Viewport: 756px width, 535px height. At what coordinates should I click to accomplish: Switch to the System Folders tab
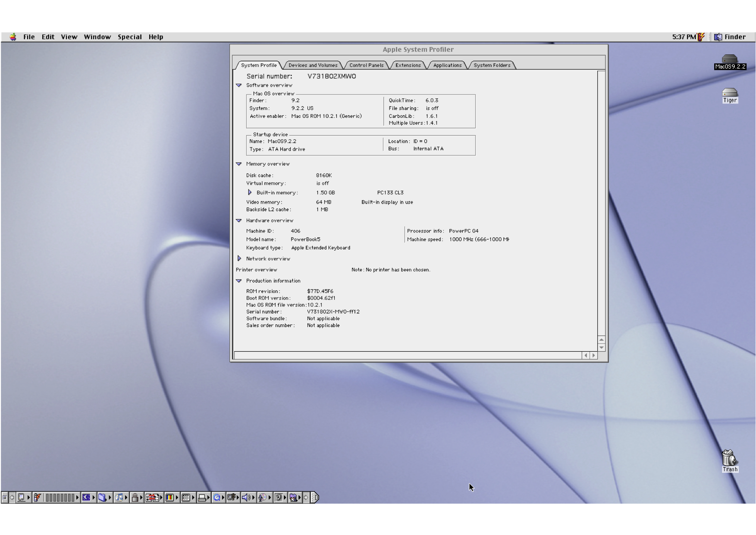tap(492, 65)
